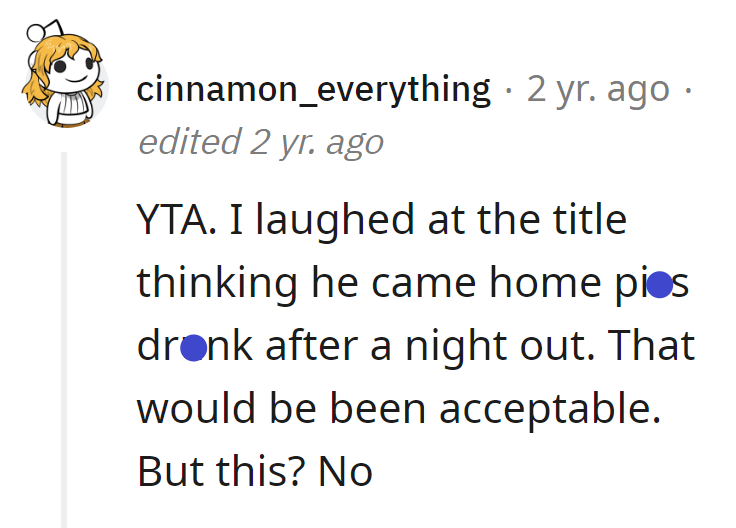Click the avatar's white sweater body
Screen dimensions: 736x528
point(70,109)
